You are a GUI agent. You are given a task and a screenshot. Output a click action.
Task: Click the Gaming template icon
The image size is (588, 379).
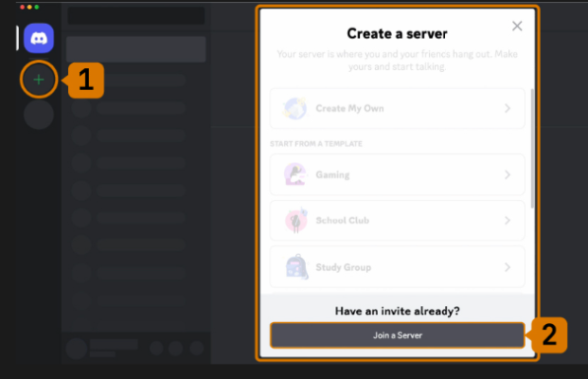[x=295, y=174]
